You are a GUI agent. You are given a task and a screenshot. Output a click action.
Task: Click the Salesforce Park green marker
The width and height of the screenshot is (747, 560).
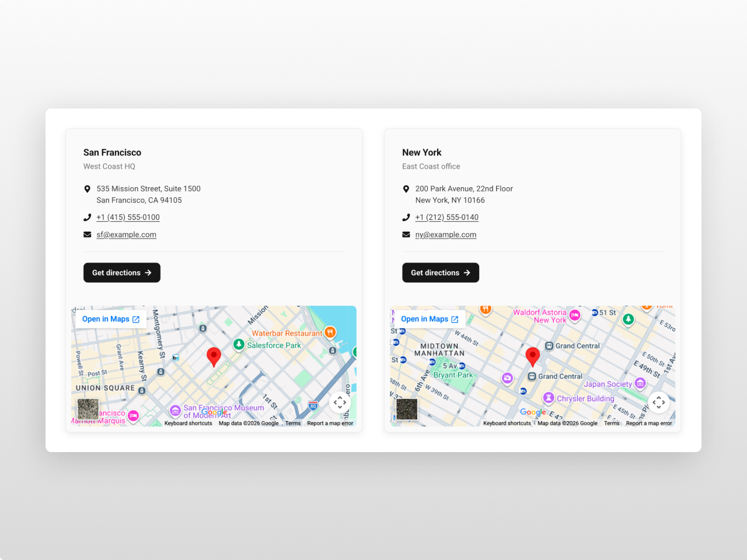[x=239, y=344]
